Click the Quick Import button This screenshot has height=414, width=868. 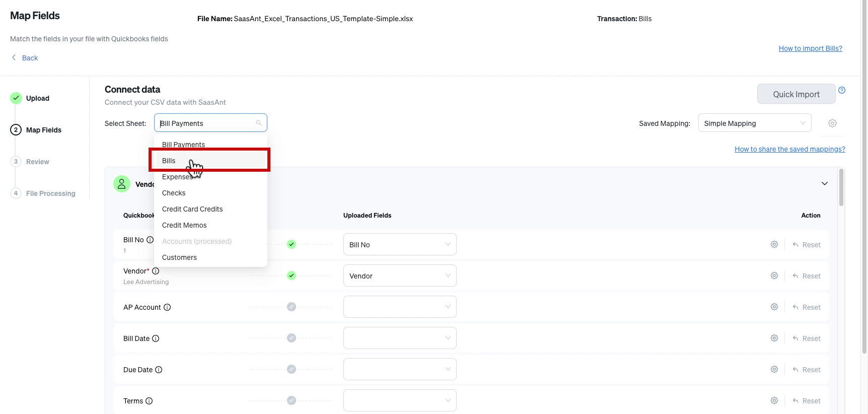(796, 94)
